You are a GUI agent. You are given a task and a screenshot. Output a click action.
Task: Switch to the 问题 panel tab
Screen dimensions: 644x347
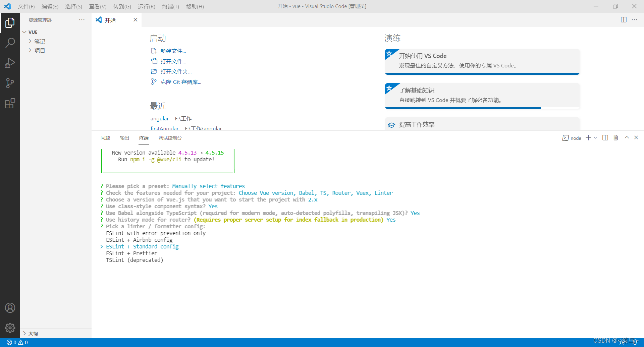point(105,138)
